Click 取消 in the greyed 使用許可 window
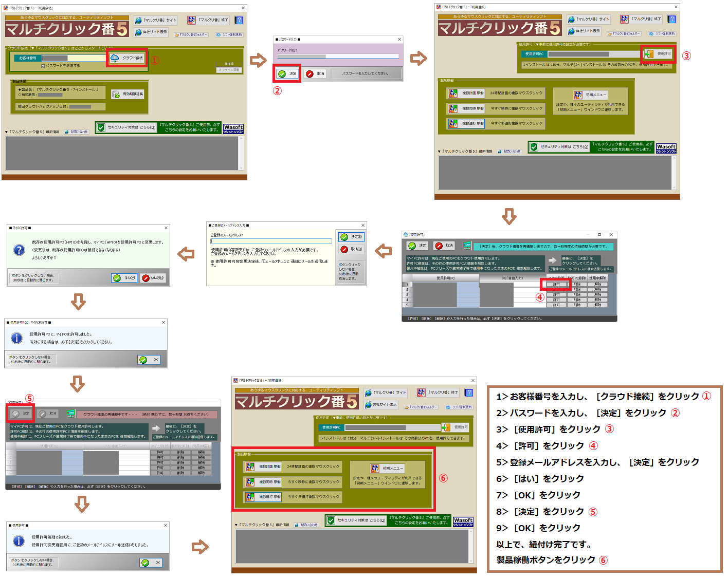 coord(48,414)
